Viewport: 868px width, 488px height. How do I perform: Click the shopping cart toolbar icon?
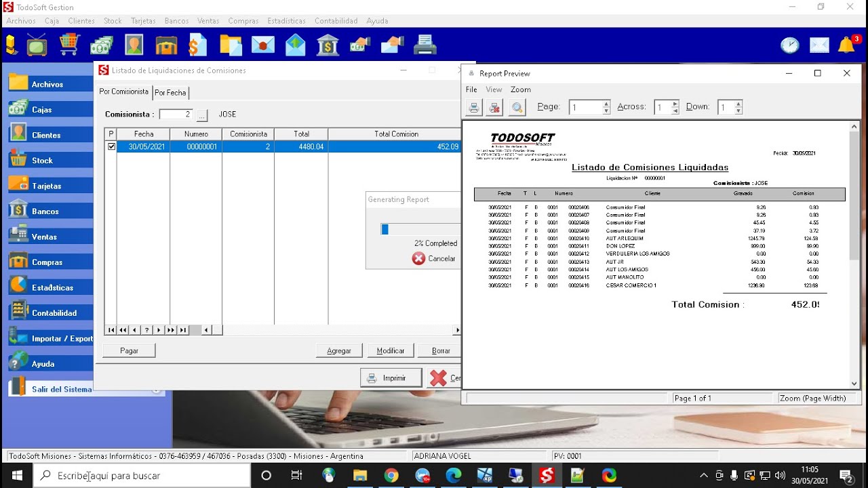click(70, 45)
